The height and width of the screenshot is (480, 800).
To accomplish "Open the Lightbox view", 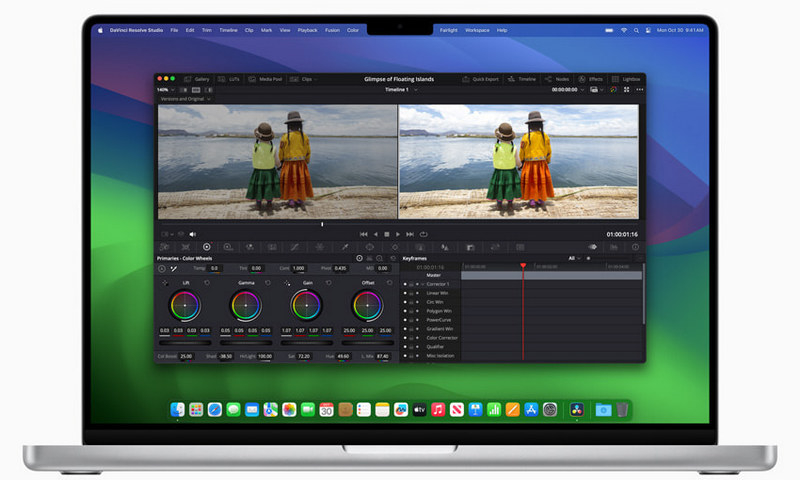I will pyautogui.click(x=627, y=78).
